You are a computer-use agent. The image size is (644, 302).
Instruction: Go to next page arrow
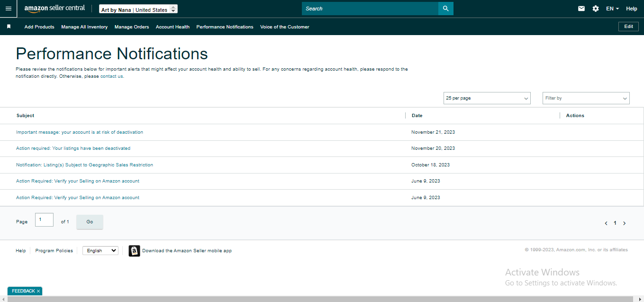(624, 223)
